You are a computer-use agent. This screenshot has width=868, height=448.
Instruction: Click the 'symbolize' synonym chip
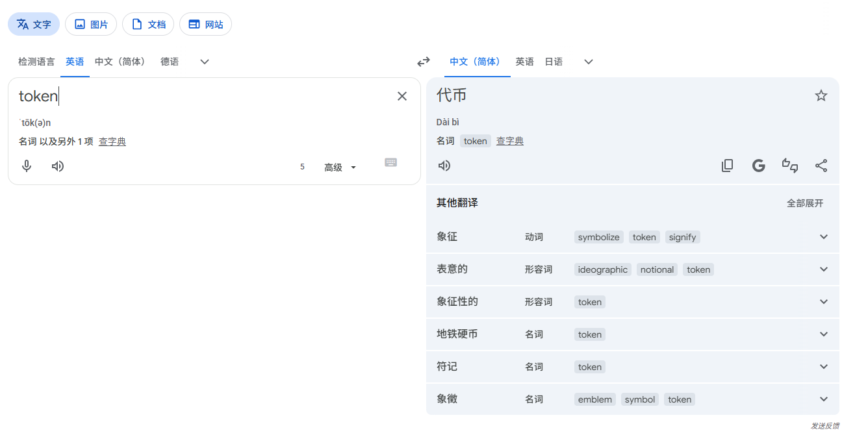pyautogui.click(x=599, y=237)
